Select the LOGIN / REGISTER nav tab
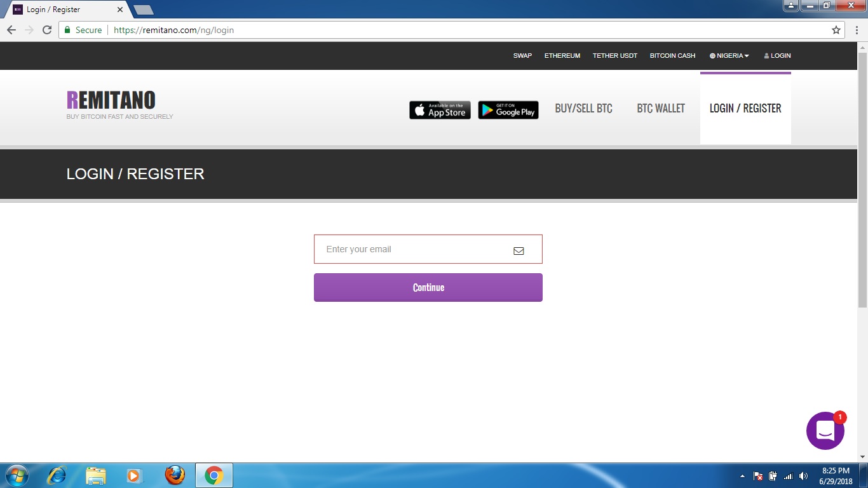 745,109
